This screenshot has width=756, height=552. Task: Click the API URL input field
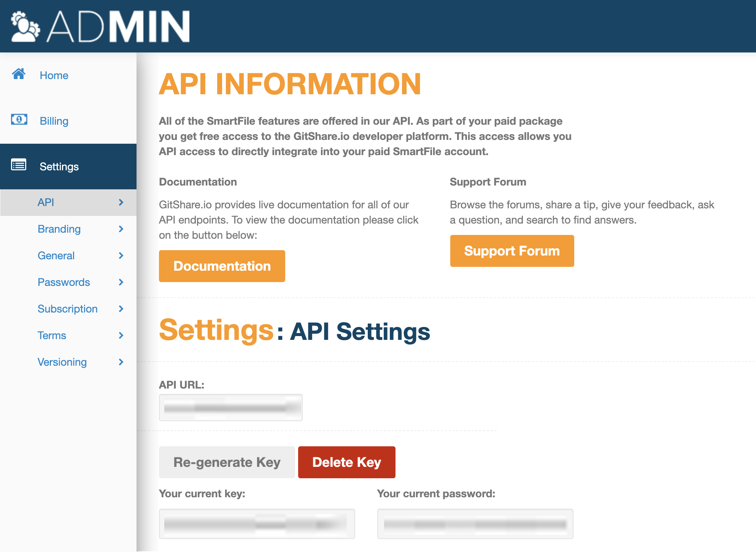tap(231, 408)
